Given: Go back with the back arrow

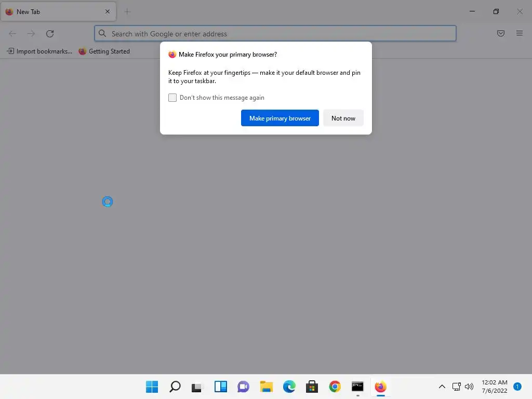Looking at the screenshot, I should pyautogui.click(x=12, y=34).
